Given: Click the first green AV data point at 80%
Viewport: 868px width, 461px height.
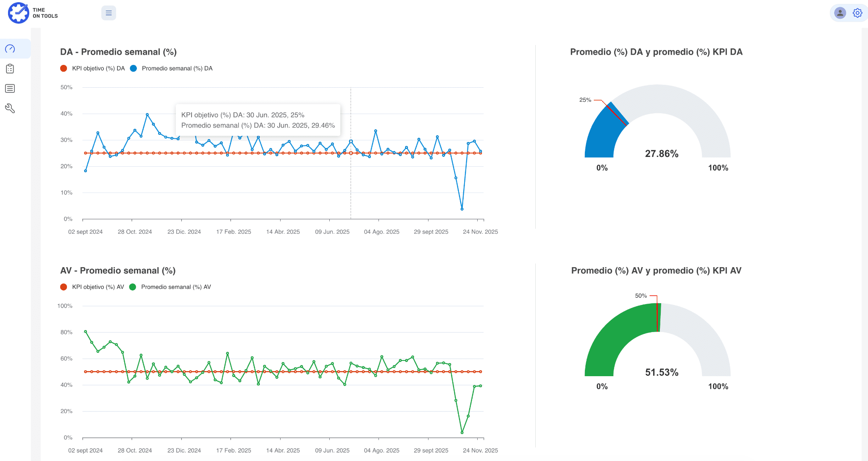Looking at the screenshot, I should click(86, 332).
